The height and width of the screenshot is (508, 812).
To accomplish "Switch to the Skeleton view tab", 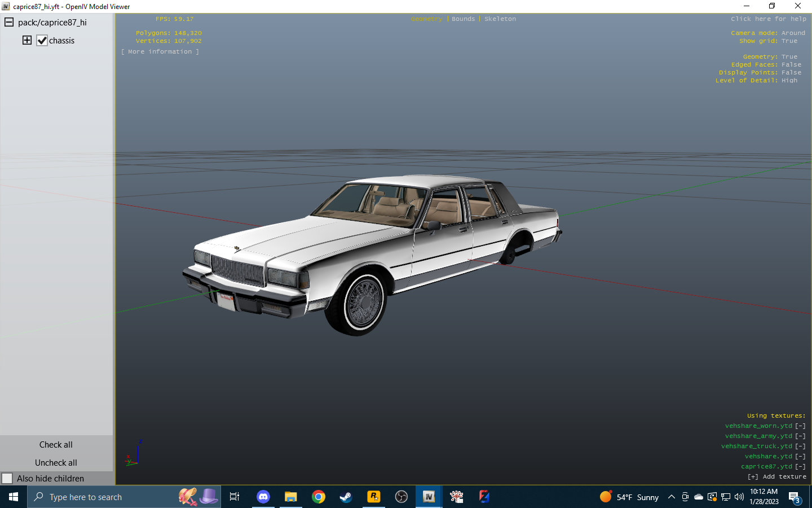I will (500, 19).
